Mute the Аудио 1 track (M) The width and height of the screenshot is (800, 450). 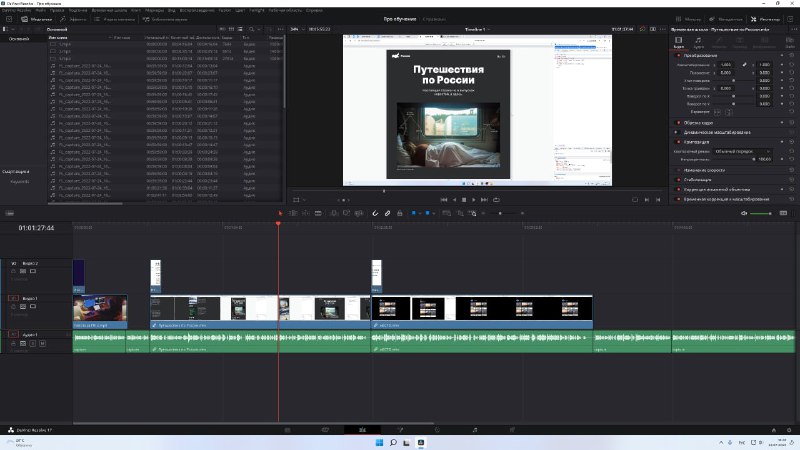(x=42, y=344)
